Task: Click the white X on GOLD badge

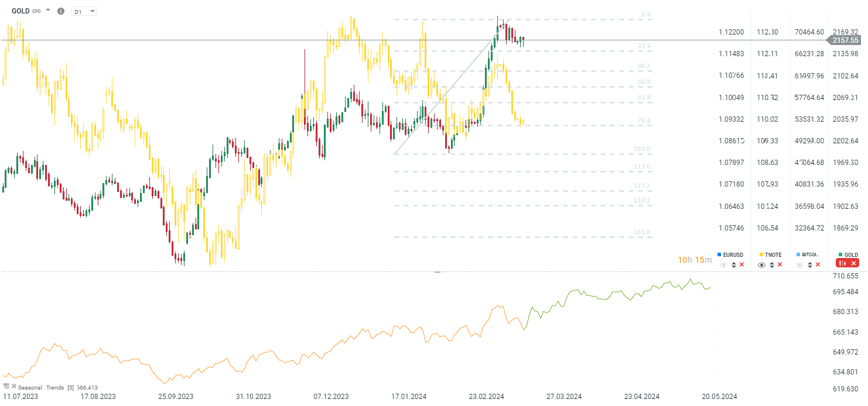Action: pos(853,263)
